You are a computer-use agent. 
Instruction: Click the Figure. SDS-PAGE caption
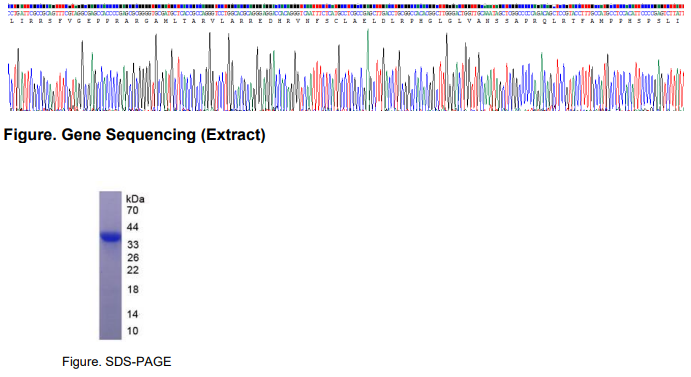coord(116,362)
